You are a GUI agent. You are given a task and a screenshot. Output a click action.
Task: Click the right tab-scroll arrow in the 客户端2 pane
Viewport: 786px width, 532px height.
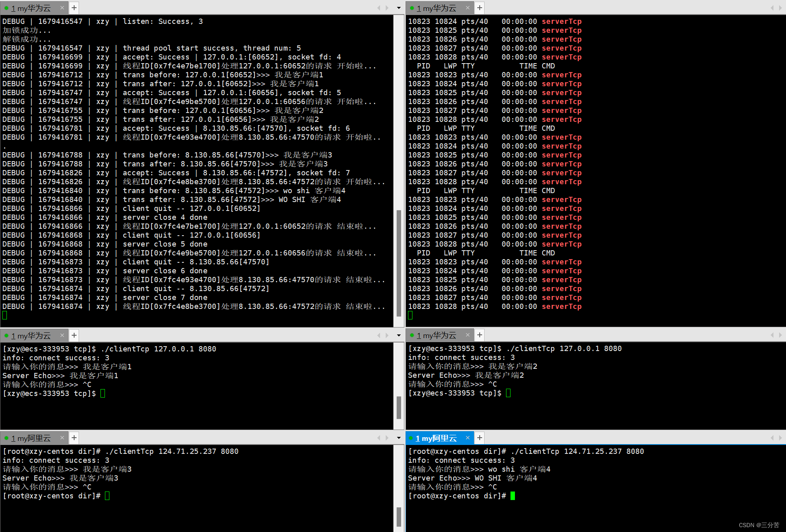pos(780,335)
